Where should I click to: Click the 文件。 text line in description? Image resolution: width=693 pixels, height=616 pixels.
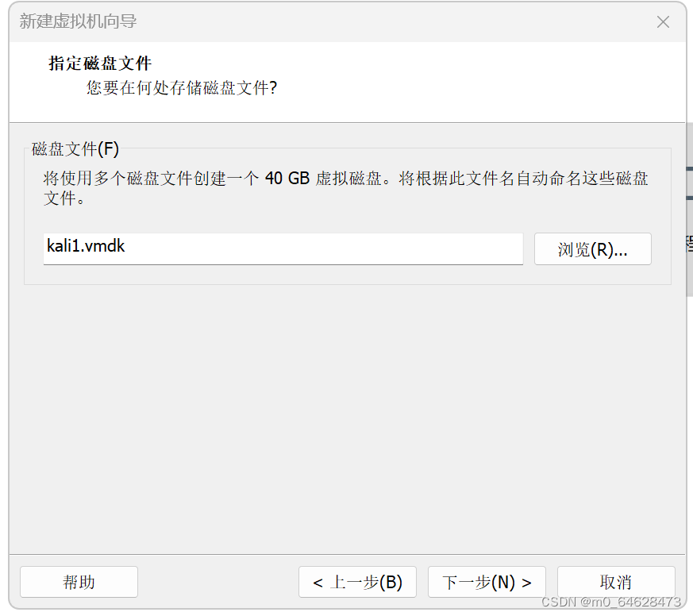click(64, 198)
